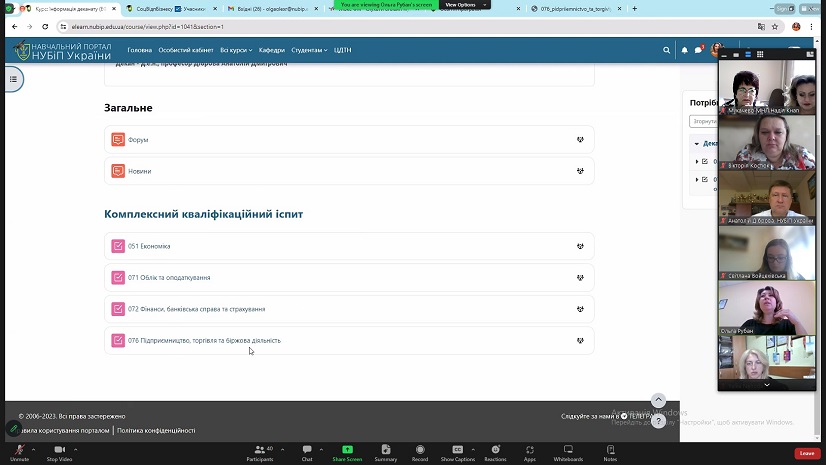The image size is (826, 465).
Task: Select the blue strip view icon in video panel
Action: [748, 54]
